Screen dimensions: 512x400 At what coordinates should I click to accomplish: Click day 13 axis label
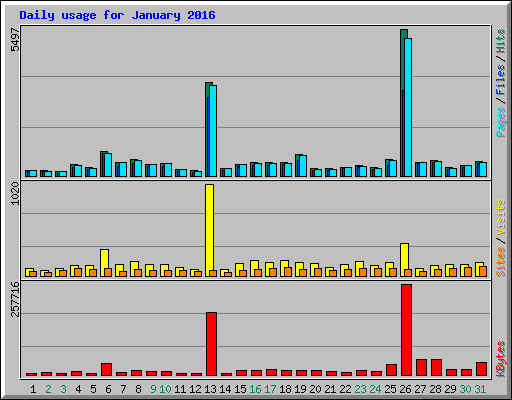point(210,389)
